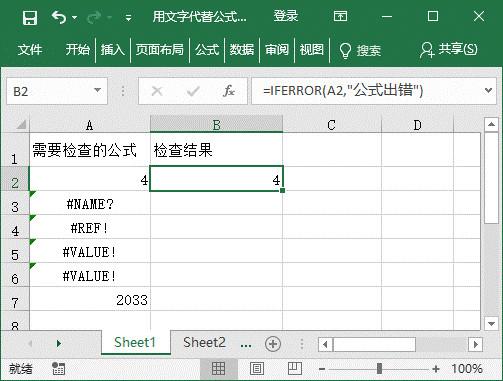The height and width of the screenshot is (381, 503).
Task: Click vertical scrollbar up arrow
Action: tap(491, 125)
